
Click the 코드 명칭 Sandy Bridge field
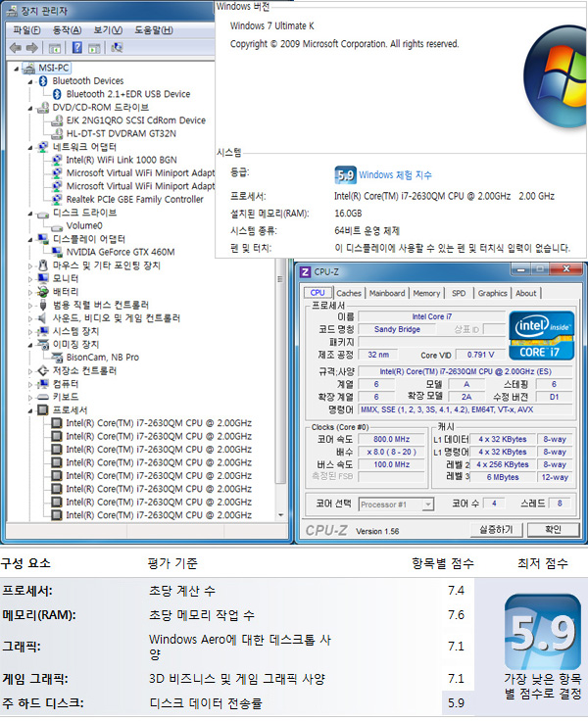397,329
